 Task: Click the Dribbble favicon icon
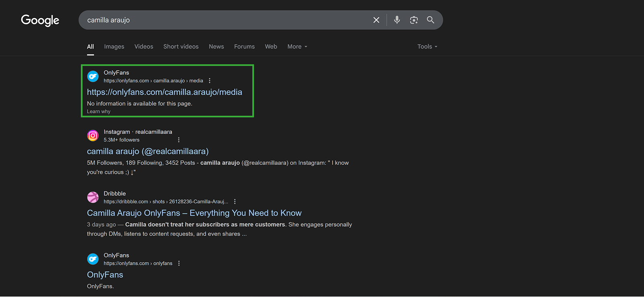click(x=93, y=197)
